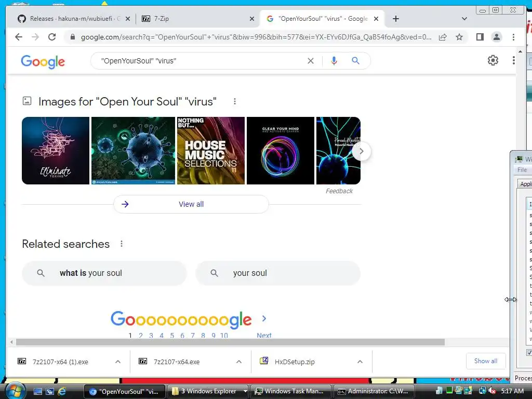The width and height of the screenshot is (532, 399).
Task: Click View all images button
Action: [191, 204]
